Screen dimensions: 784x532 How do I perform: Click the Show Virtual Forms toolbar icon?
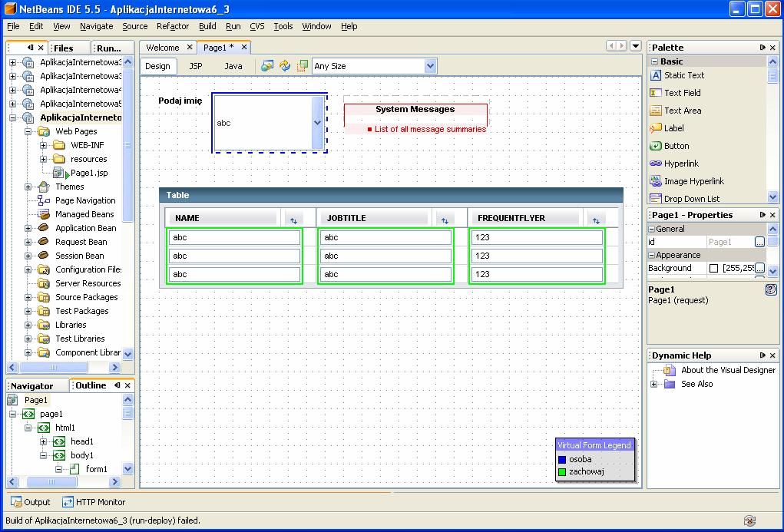click(302, 65)
